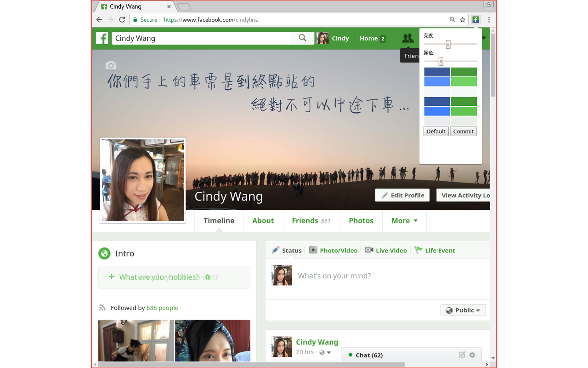Open the post privacy dropdown next to 20 hrs
This screenshot has width=588, height=368.
326,352
